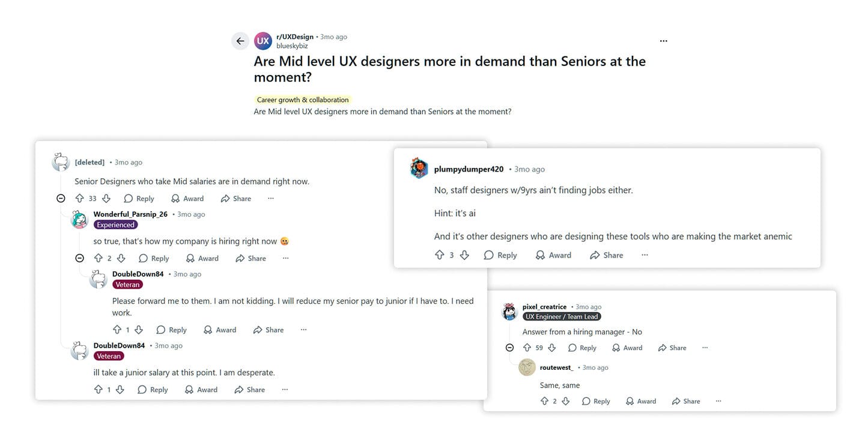Downvote plumpydumper420's comment
The width and height of the screenshot is (868, 434).
464,255
